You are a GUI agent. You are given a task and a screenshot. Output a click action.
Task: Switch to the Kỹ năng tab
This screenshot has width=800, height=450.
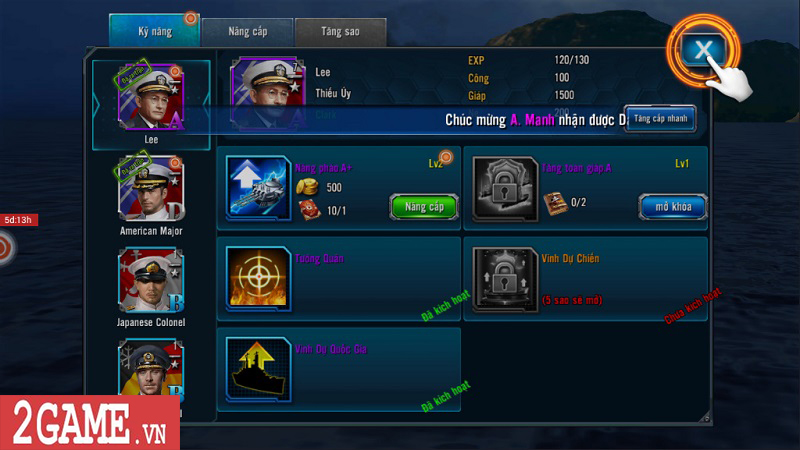(x=155, y=31)
